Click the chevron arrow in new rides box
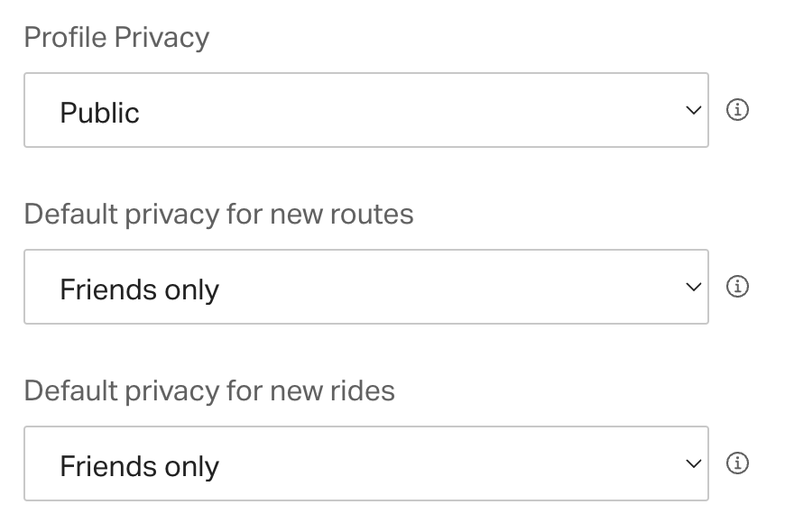This screenshot has height=532, width=785. (693, 463)
